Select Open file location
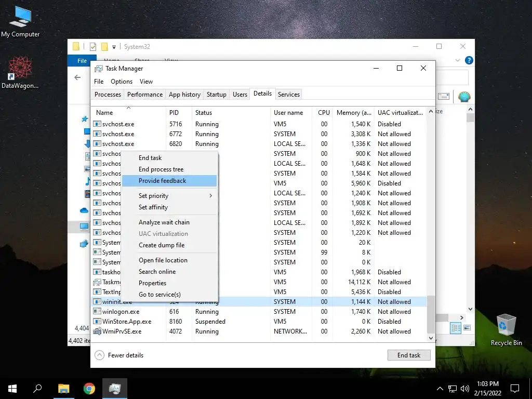This screenshot has height=399, width=532. click(x=169, y=260)
